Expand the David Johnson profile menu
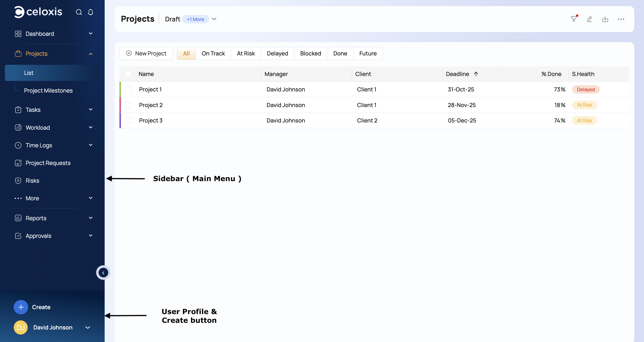 pos(88,327)
